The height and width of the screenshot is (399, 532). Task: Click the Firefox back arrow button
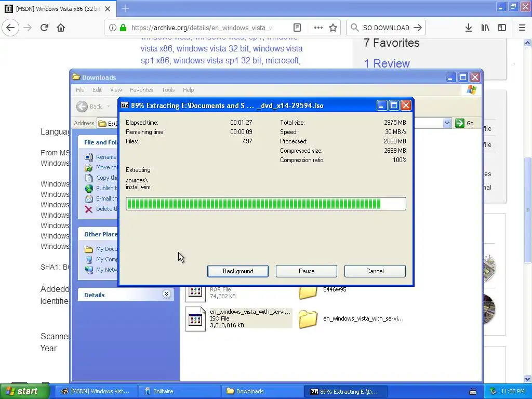pos(10,28)
